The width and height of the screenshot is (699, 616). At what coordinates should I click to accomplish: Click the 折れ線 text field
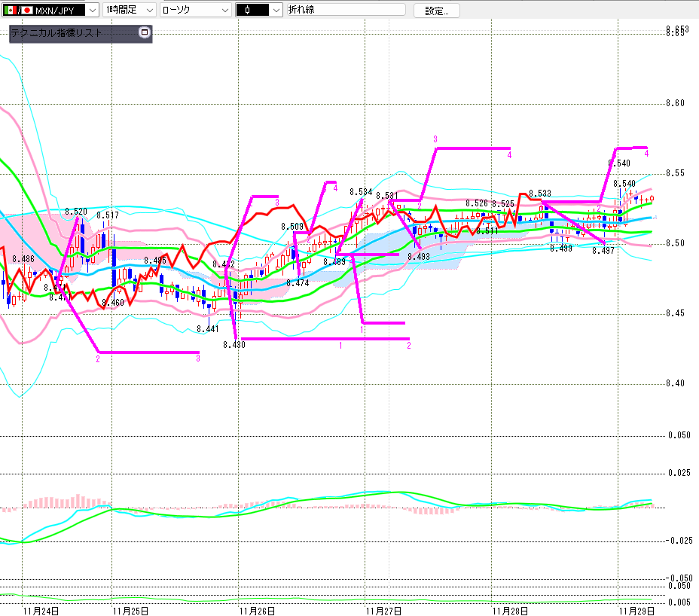[344, 10]
